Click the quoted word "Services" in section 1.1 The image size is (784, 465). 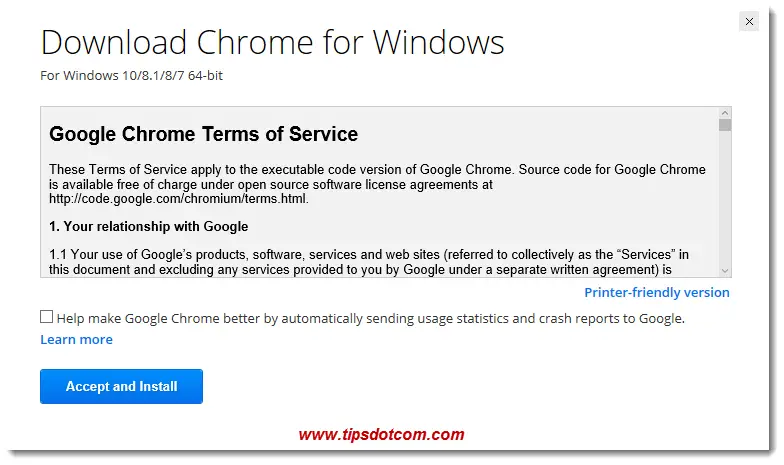tap(648, 254)
